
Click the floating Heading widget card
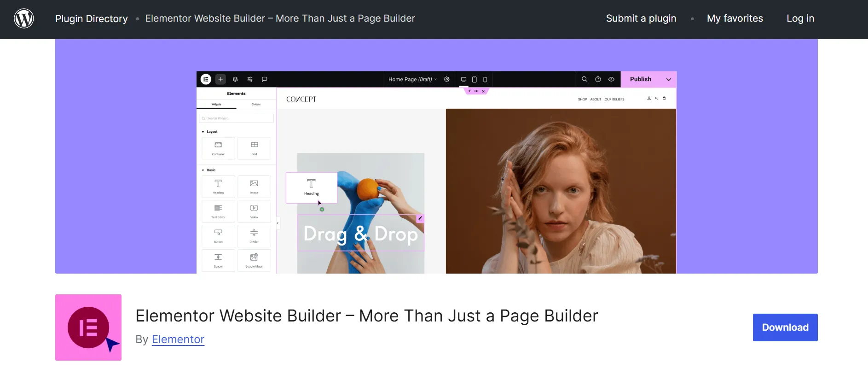(x=312, y=187)
